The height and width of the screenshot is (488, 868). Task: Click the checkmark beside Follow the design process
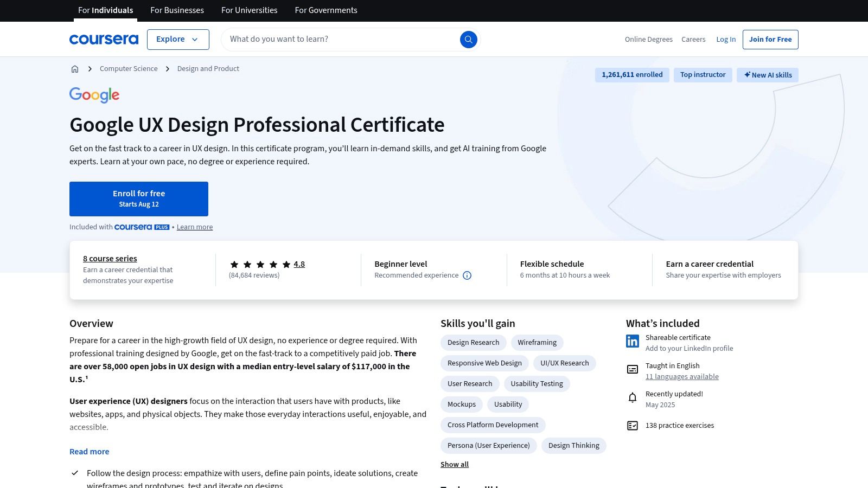[x=75, y=473]
